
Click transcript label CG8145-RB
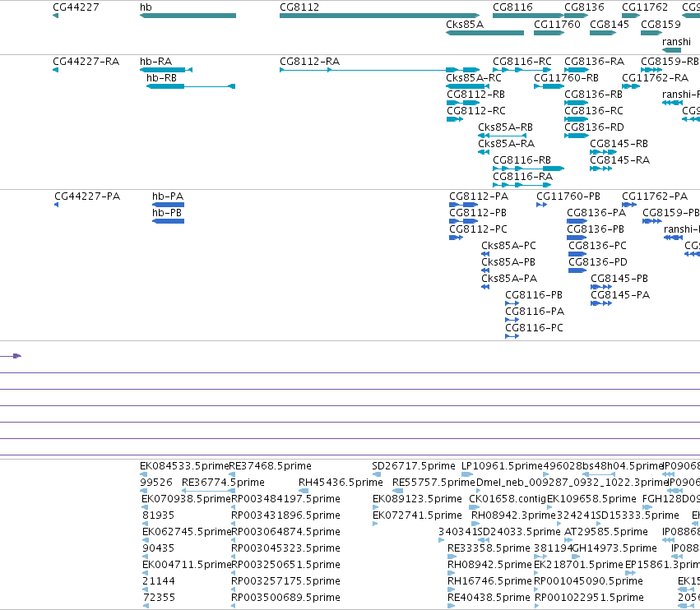click(619, 144)
